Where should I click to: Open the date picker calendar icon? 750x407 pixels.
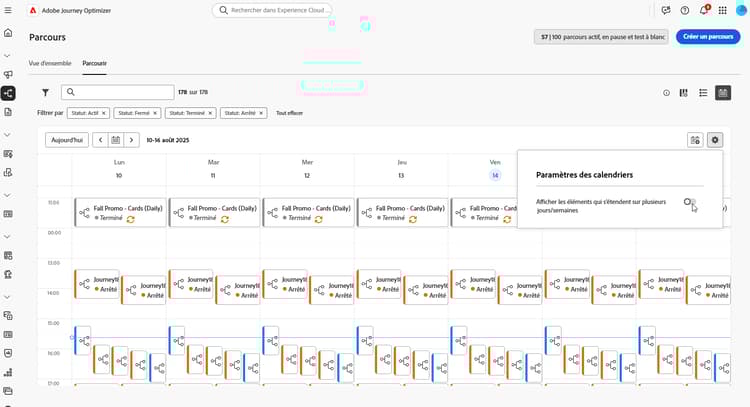pos(115,140)
